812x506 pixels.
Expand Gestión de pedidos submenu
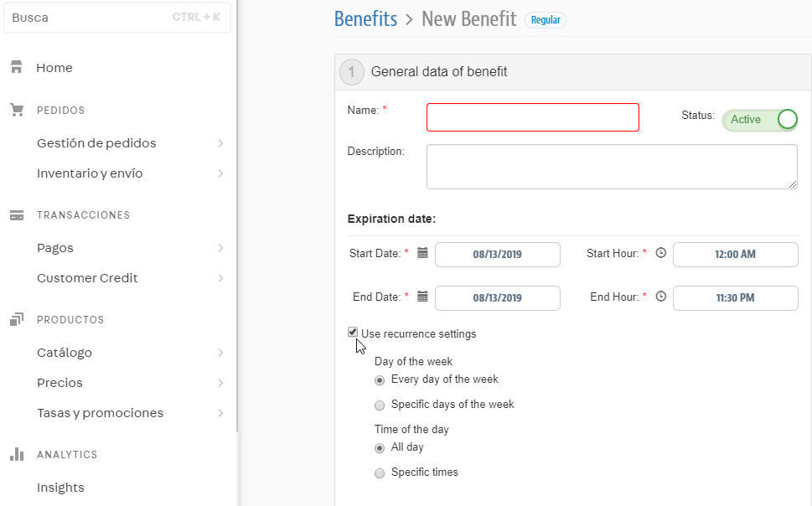pos(220,143)
